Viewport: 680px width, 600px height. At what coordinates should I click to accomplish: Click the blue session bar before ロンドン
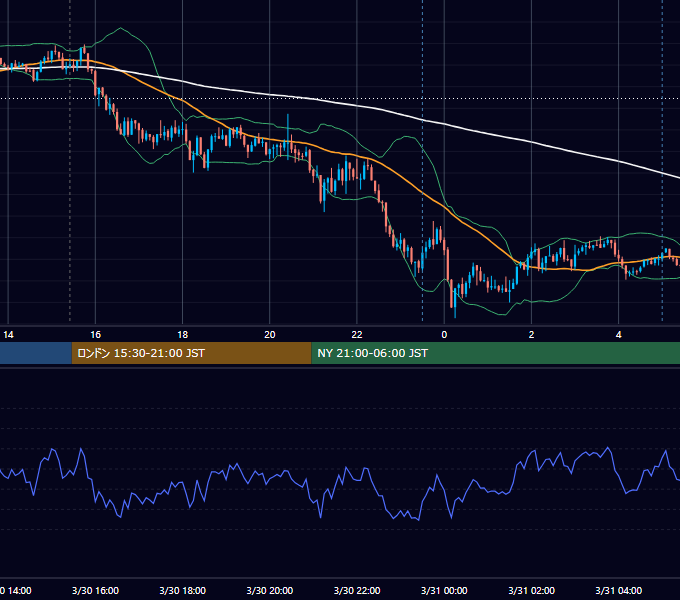36,353
